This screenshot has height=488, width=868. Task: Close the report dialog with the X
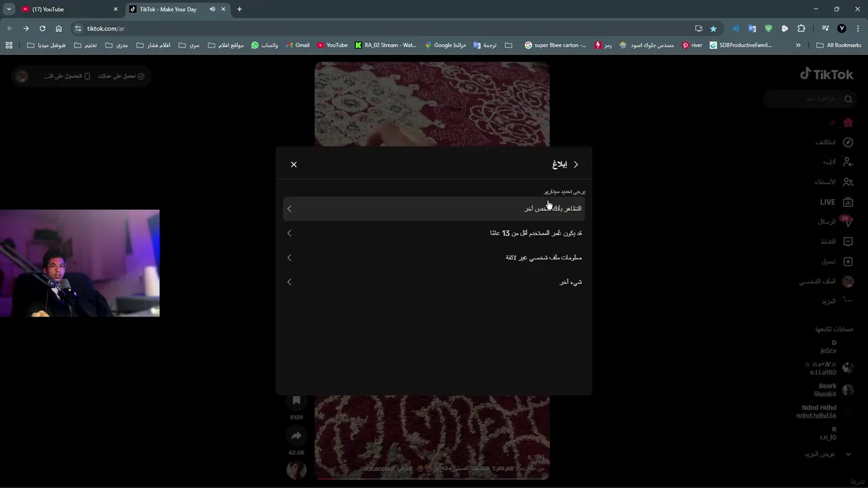tap(294, 165)
